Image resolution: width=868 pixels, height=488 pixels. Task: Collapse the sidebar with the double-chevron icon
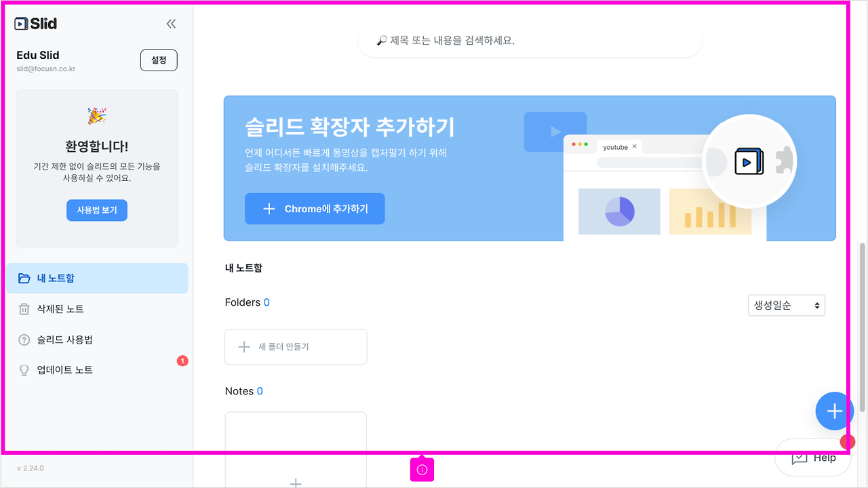tap(171, 23)
